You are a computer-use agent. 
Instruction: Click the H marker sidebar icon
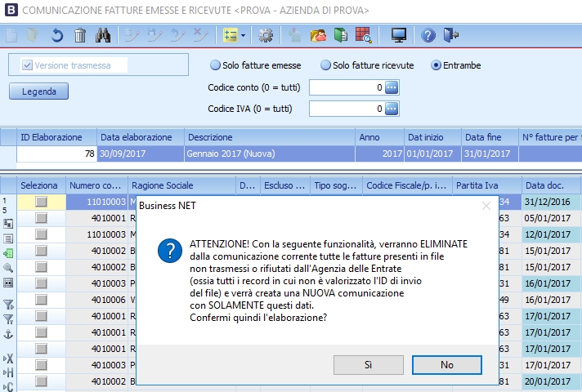pos(8,372)
